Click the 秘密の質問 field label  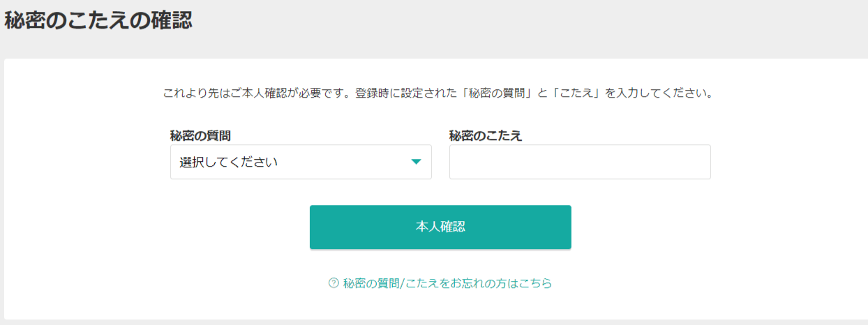pos(201,135)
